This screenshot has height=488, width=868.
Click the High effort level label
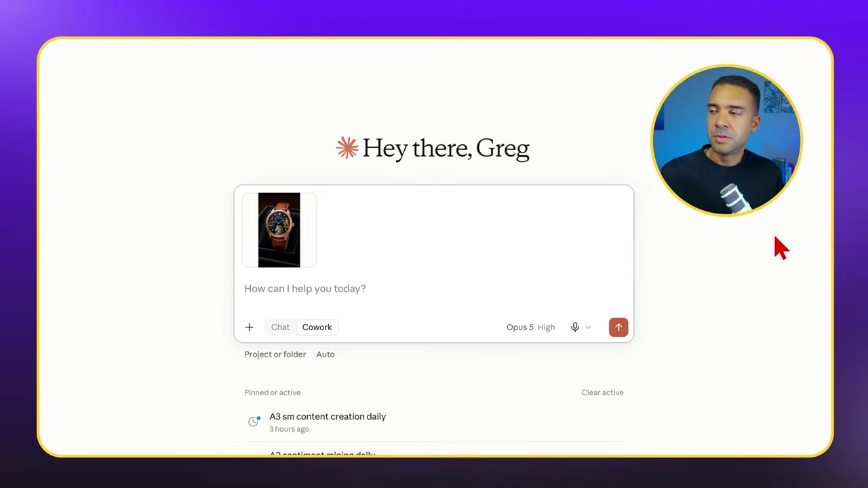(546, 327)
